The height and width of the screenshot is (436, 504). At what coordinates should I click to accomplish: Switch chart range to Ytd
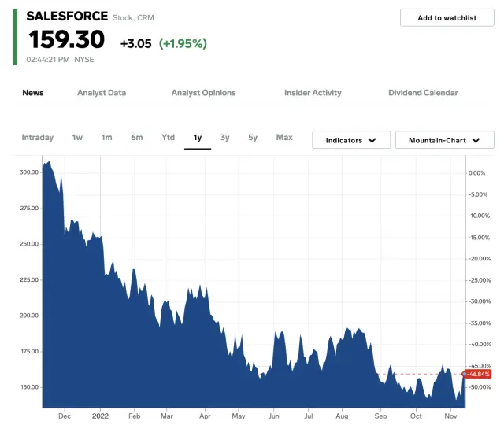(168, 138)
